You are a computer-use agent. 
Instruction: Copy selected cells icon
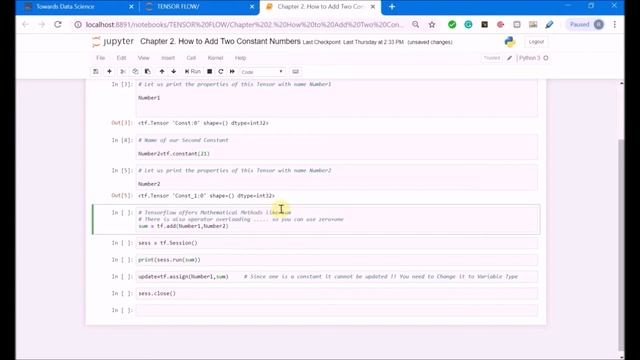(135, 71)
